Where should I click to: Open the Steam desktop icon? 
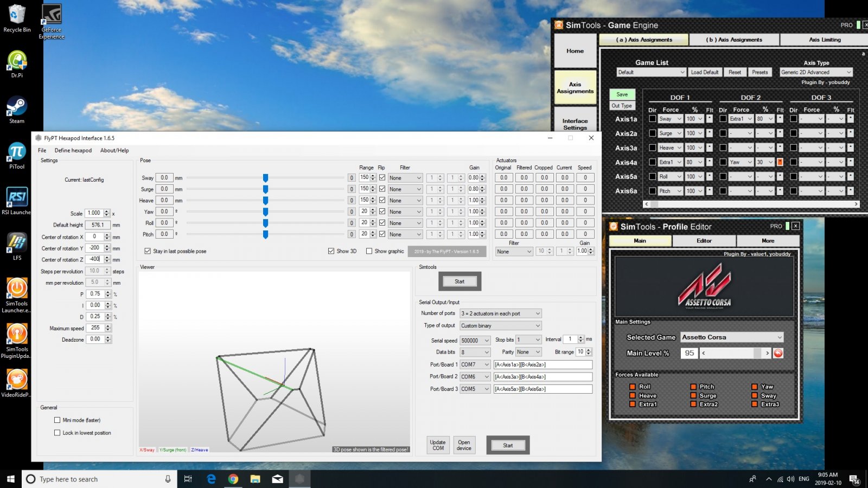(x=17, y=108)
